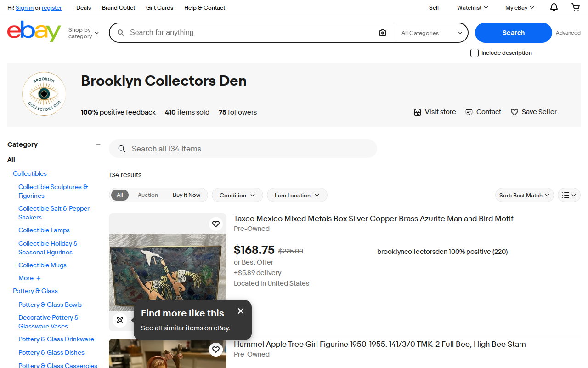Image resolution: width=588 pixels, height=368 pixels.
Task: Select the Pottery & Glass category
Action: click(35, 291)
